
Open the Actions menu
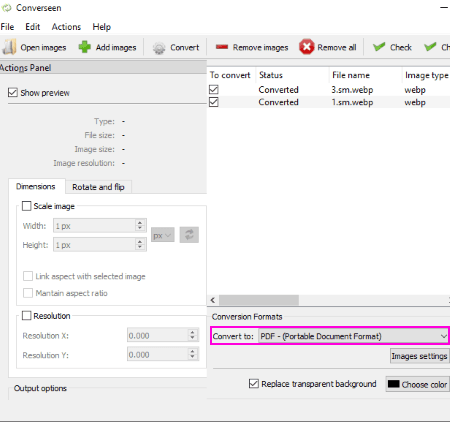(x=66, y=27)
